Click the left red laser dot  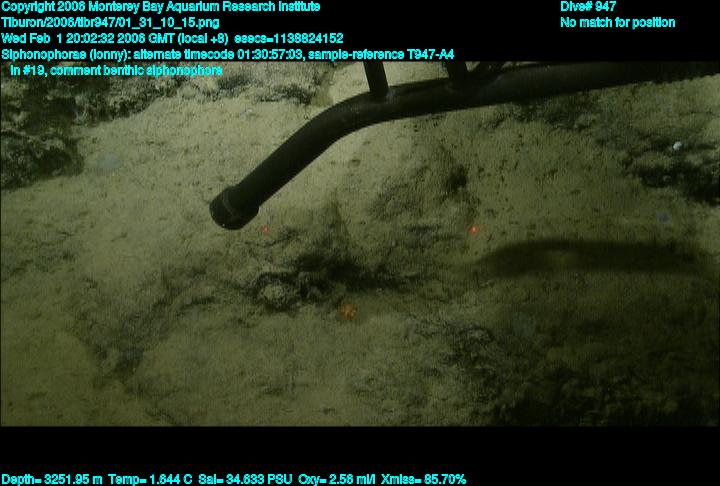266,229
